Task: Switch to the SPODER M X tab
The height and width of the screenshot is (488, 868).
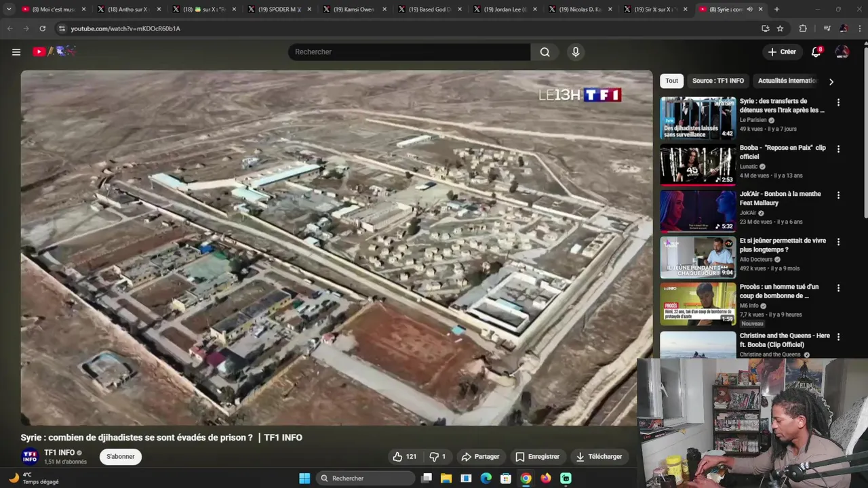Action: [x=277, y=9]
